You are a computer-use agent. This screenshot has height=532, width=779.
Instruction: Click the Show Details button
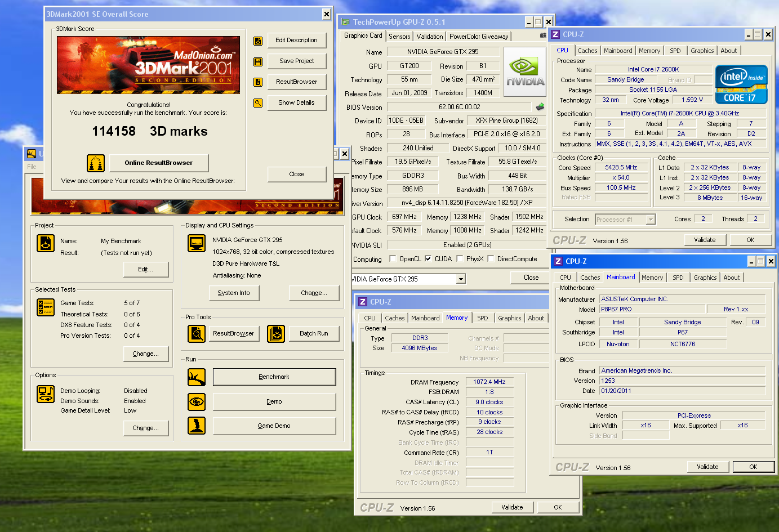click(296, 103)
